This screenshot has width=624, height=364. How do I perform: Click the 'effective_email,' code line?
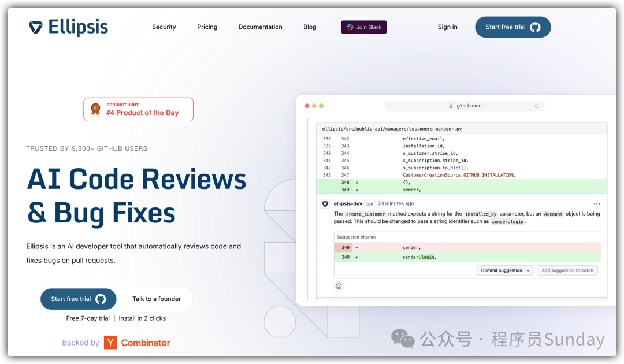tap(424, 139)
